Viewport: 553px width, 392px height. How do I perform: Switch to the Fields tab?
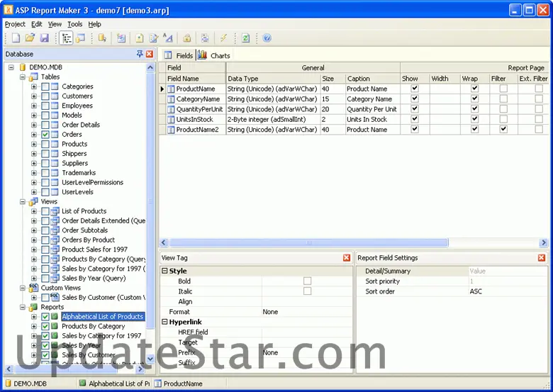[x=179, y=55]
